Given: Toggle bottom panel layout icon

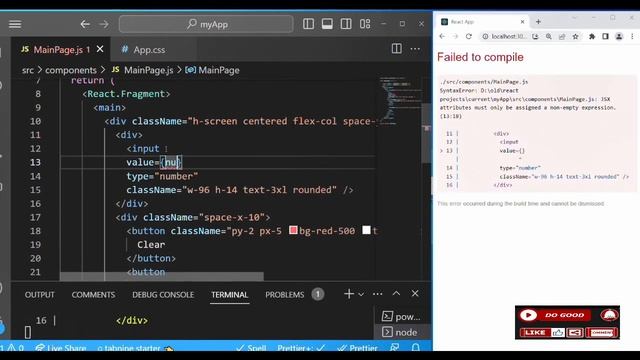Looking at the screenshot, I should 327,24.
